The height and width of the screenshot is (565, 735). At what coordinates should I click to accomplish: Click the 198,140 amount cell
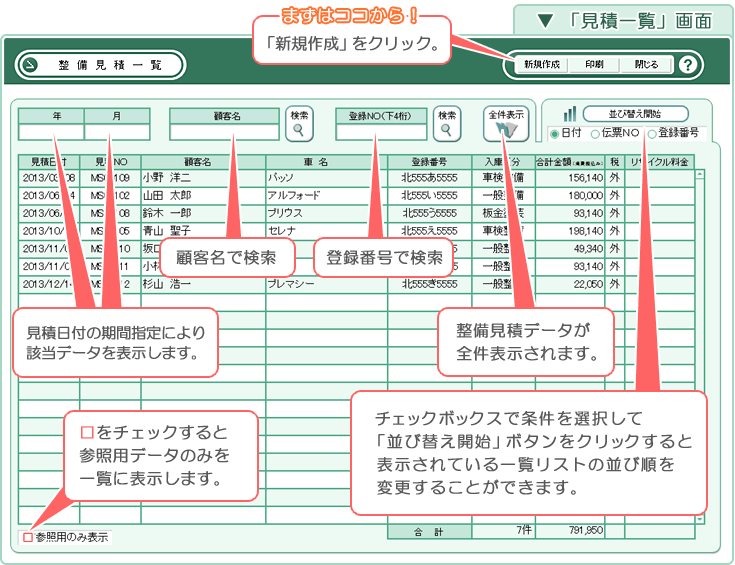(x=570, y=231)
